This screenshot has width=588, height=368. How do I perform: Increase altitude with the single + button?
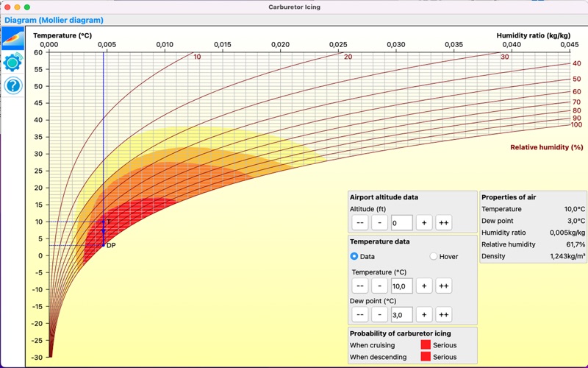tap(424, 223)
